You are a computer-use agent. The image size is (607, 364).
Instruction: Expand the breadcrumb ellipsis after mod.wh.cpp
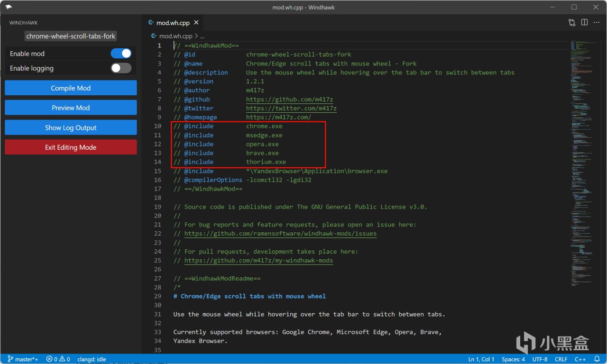coord(202,36)
